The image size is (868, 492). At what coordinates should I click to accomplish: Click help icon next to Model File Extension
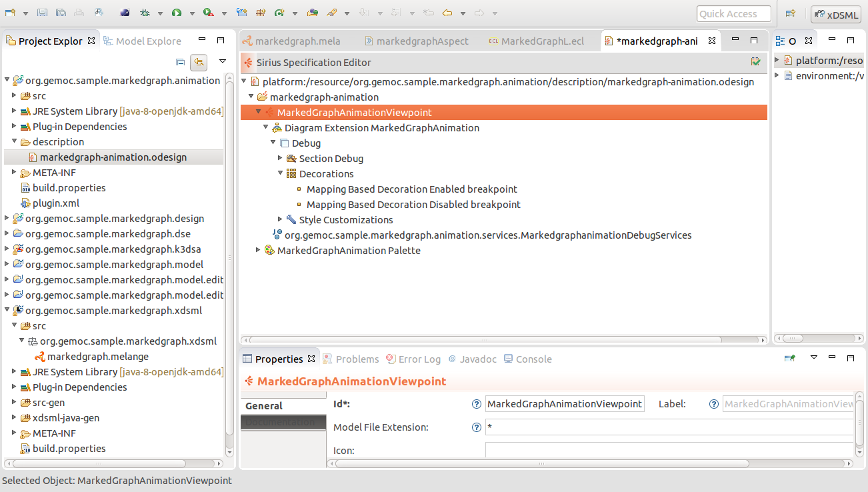coord(476,427)
